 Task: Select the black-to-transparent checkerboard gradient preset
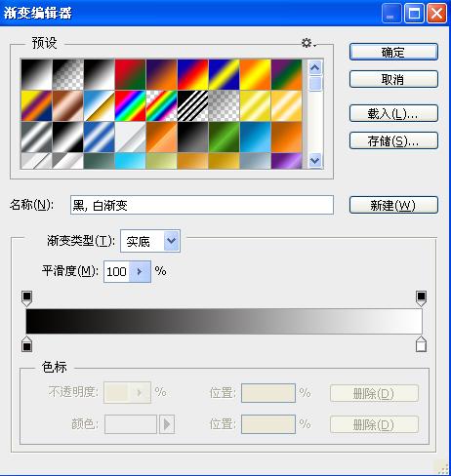pyautogui.click(x=68, y=74)
